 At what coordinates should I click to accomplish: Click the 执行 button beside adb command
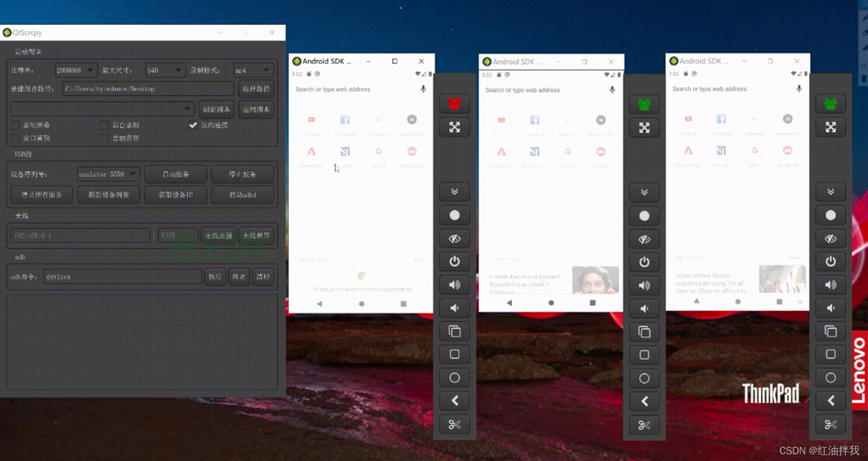(214, 277)
